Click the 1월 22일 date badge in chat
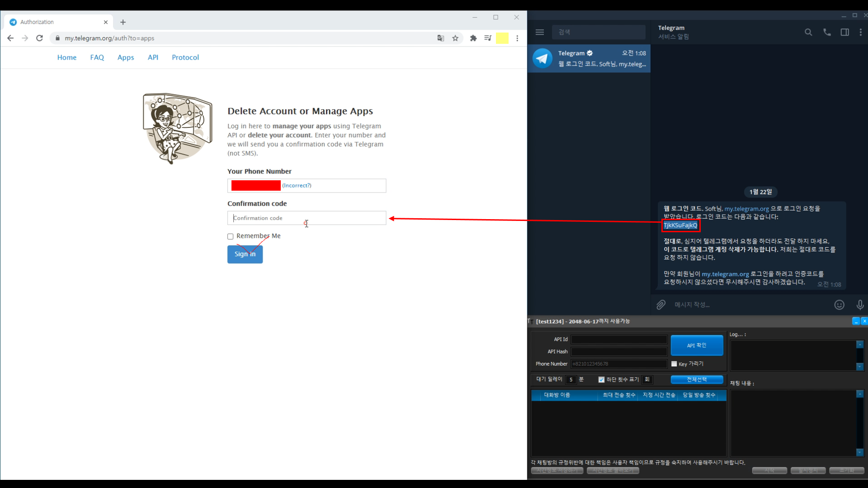868x488 pixels. (x=760, y=192)
